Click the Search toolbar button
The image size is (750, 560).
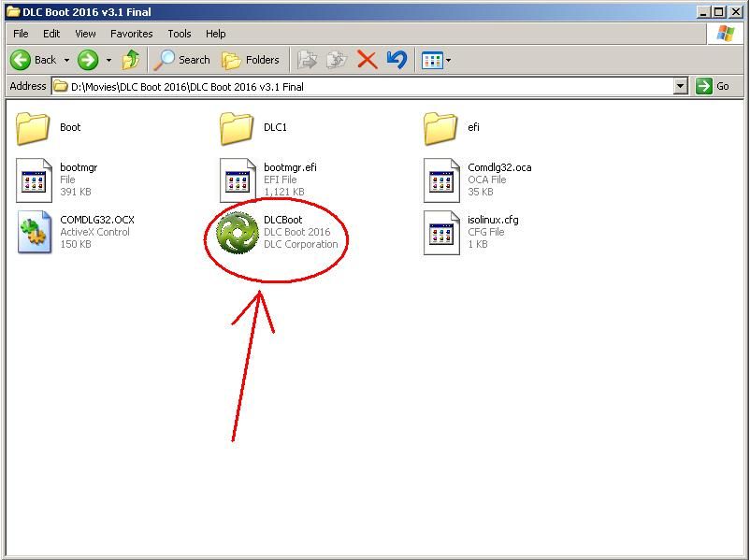point(183,60)
